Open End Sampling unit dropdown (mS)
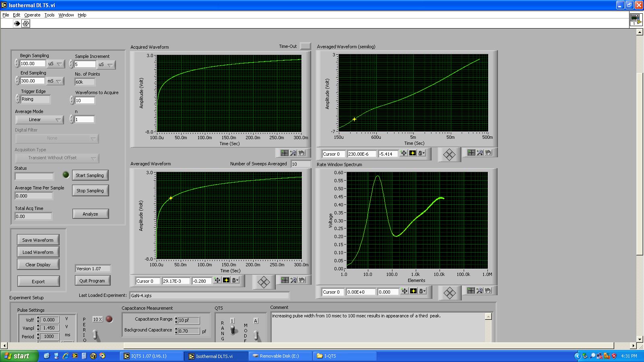The image size is (644, 362). coord(55,81)
